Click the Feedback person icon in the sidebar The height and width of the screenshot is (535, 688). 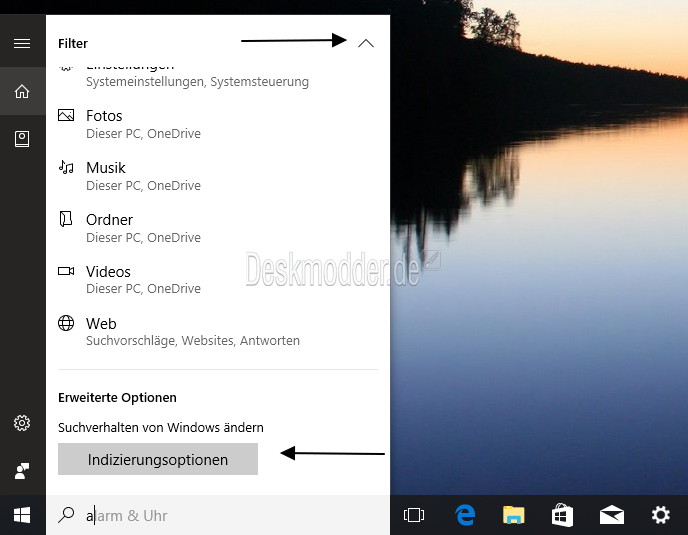click(x=22, y=471)
